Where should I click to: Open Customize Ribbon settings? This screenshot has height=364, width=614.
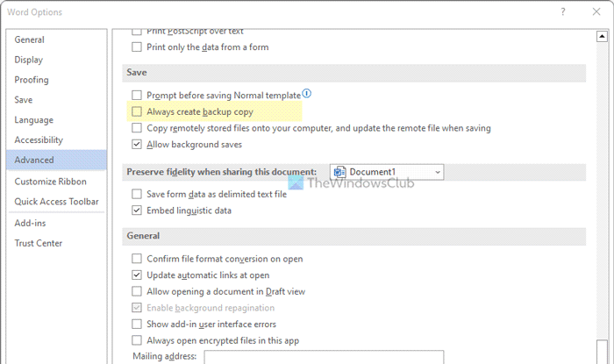pos(56,182)
